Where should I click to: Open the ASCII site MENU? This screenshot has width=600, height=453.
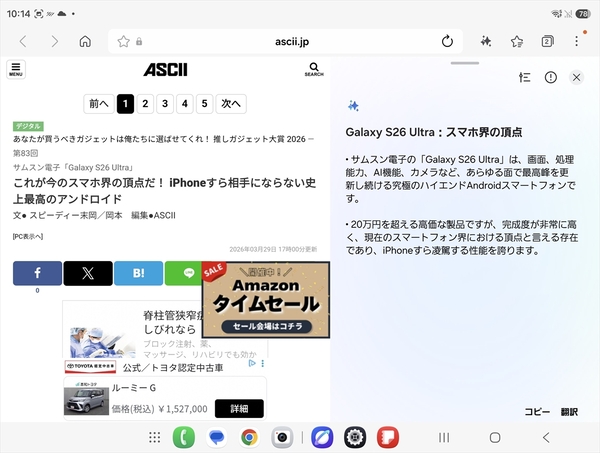click(x=16, y=69)
